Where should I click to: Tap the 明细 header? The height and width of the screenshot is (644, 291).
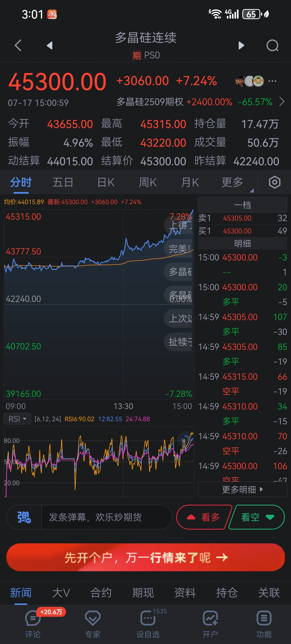(x=242, y=243)
